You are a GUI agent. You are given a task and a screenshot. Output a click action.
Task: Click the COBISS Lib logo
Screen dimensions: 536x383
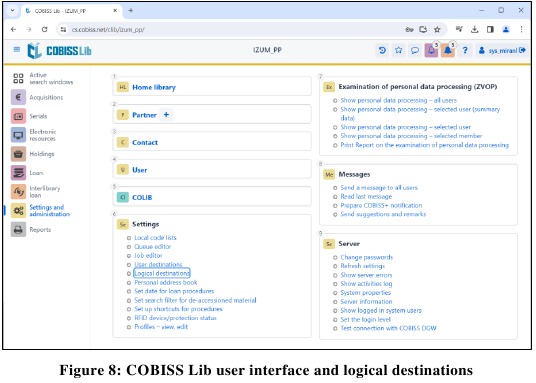[59, 51]
